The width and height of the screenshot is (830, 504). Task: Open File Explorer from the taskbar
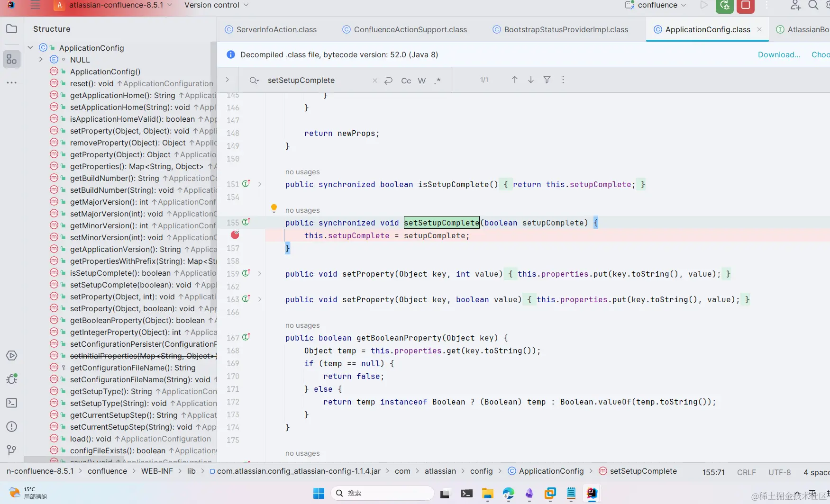point(487,493)
